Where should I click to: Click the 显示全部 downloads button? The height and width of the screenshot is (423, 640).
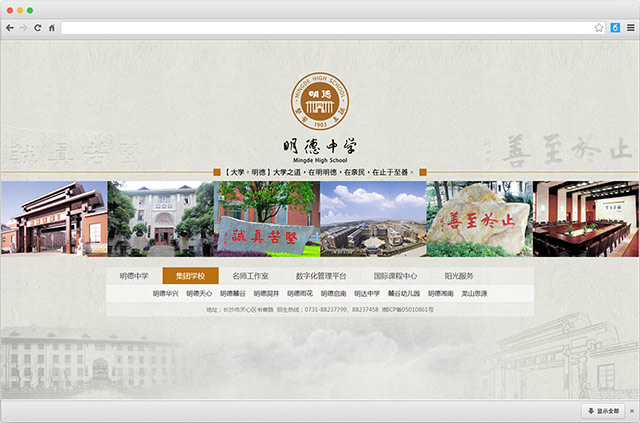[x=603, y=411]
